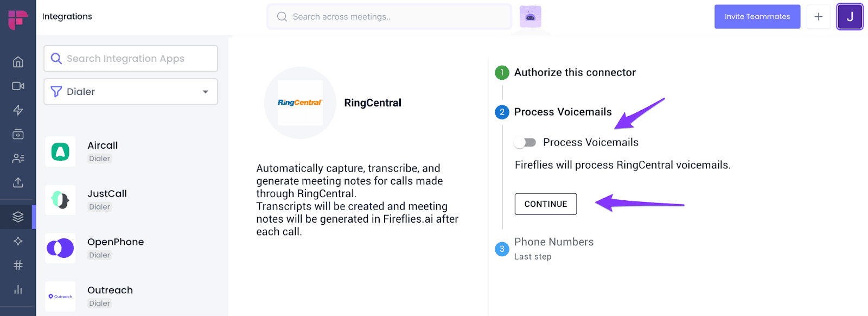The height and width of the screenshot is (316, 868).
Task: Expand the Authorize this connector step
Action: click(x=575, y=72)
